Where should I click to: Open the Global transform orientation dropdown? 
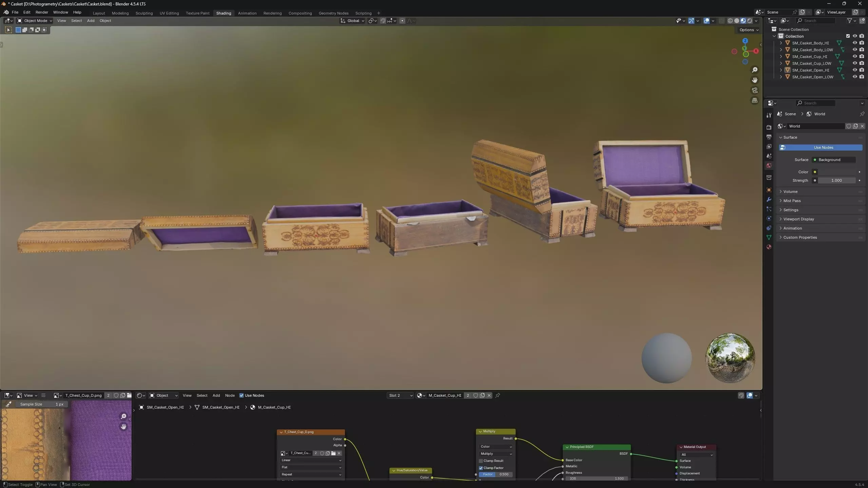[x=353, y=21]
